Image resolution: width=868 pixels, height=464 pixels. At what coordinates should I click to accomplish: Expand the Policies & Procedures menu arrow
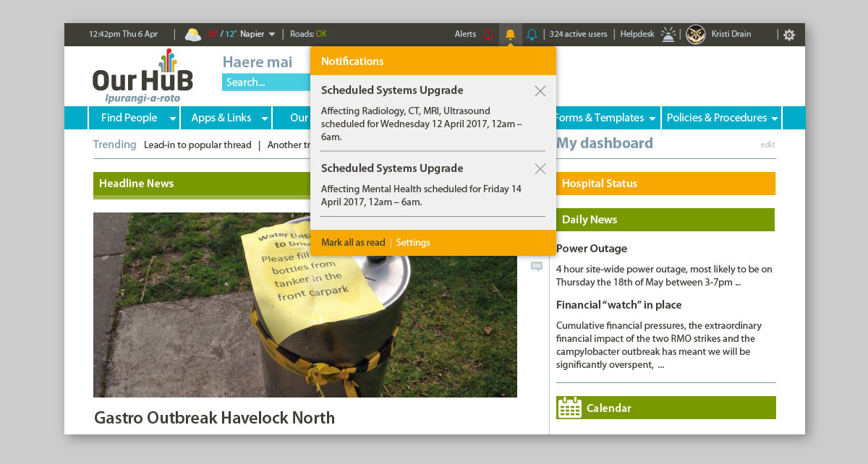tap(775, 119)
